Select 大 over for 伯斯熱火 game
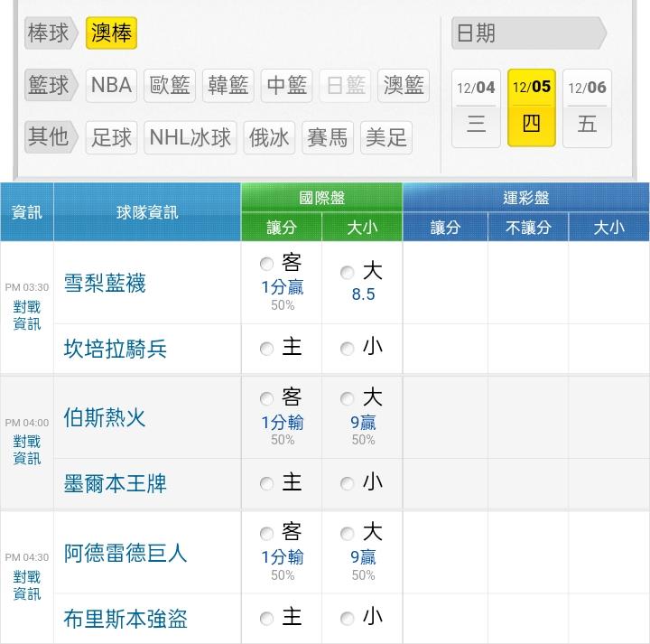650x644 pixels. [x=347, y=398]
